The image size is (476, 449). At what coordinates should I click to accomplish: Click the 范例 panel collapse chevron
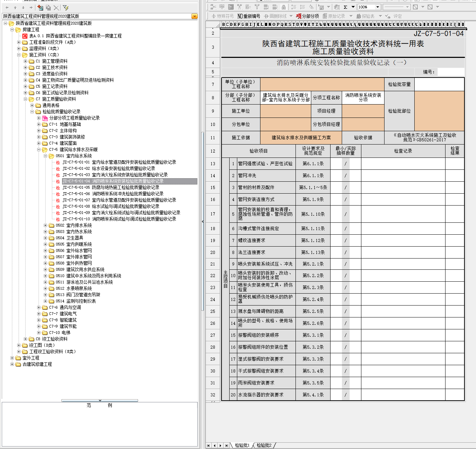tap(100, 400)
